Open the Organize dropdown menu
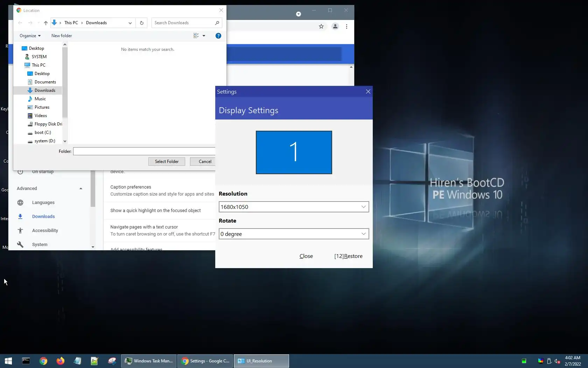The height and width of the screenshot is (368, 588). [x=30, y=36]
